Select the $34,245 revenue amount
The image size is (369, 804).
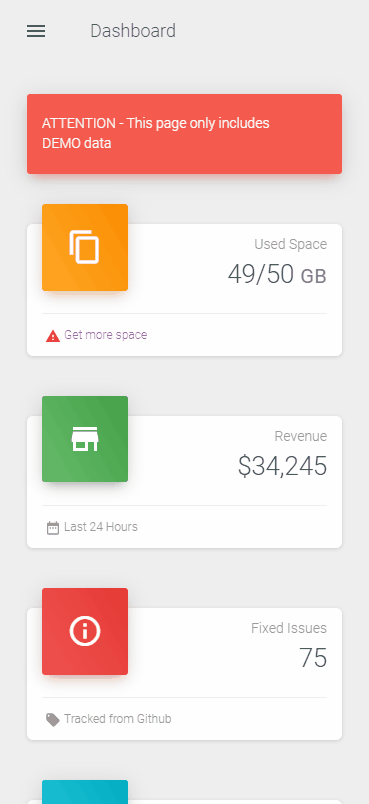tap(282, 466)
